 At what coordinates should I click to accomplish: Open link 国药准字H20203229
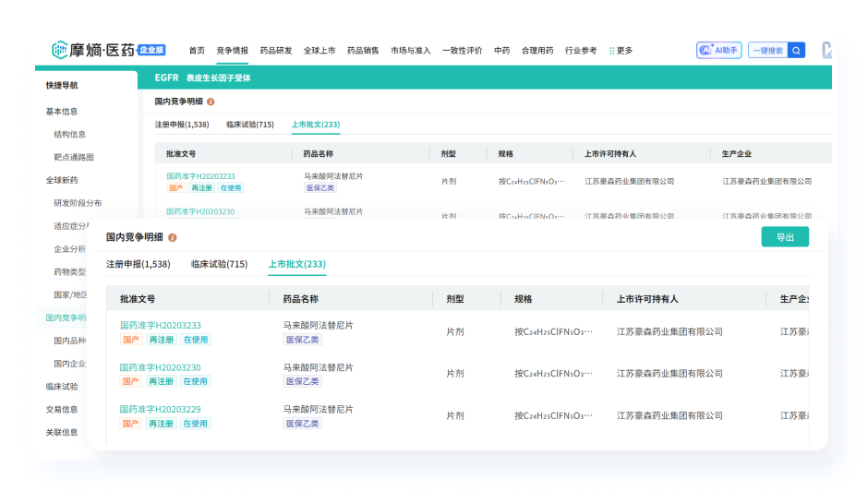pos(161,409)
